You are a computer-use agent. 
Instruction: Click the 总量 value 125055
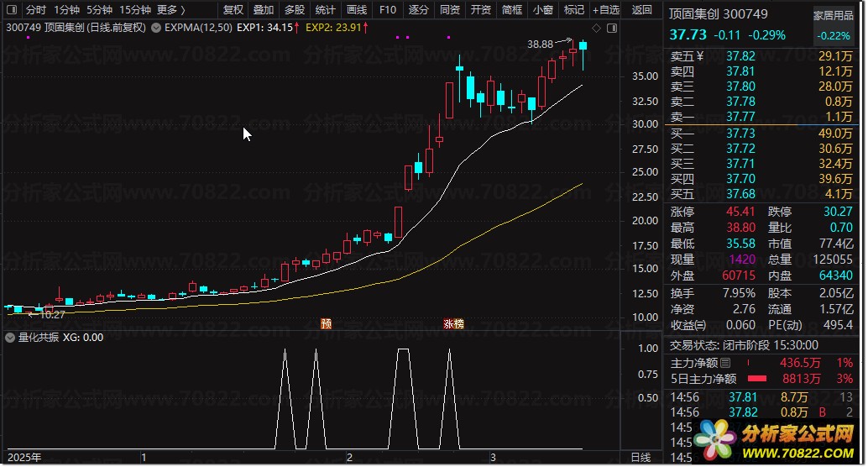(833, 260)
